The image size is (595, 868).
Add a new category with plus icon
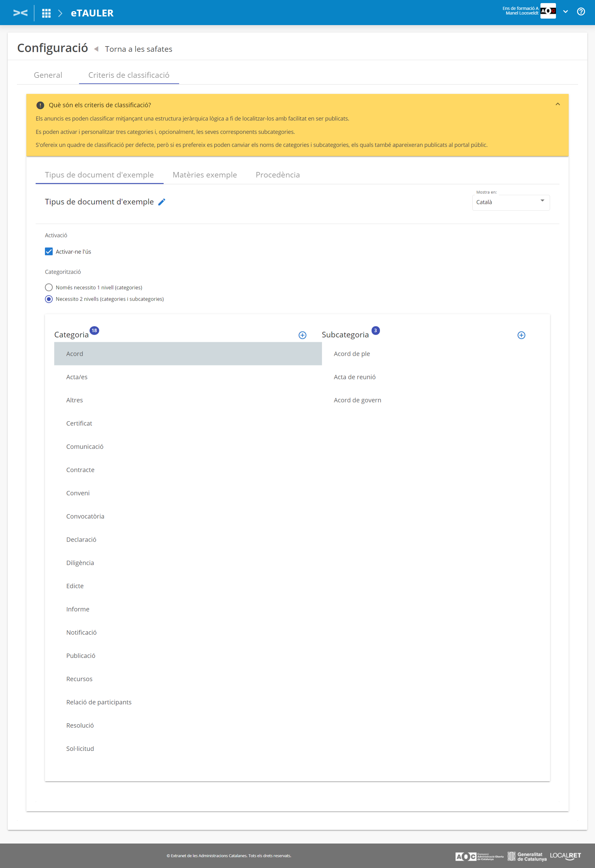click(x=302, y=335)
